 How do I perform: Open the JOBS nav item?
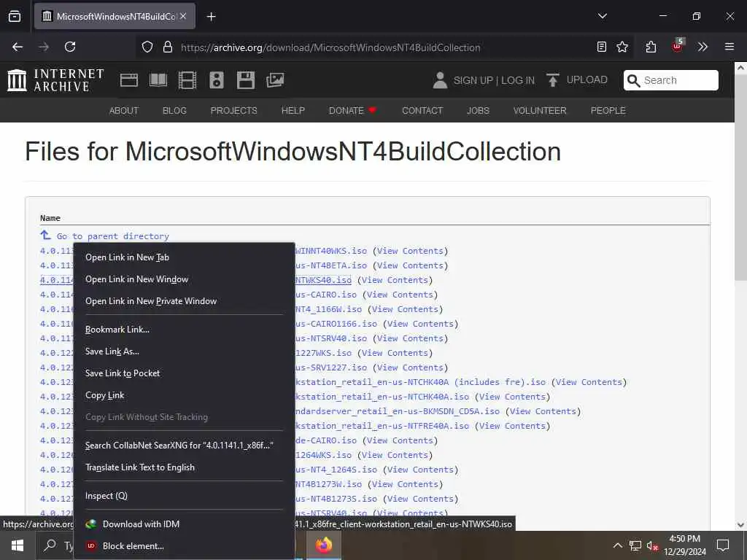(478, 111)
